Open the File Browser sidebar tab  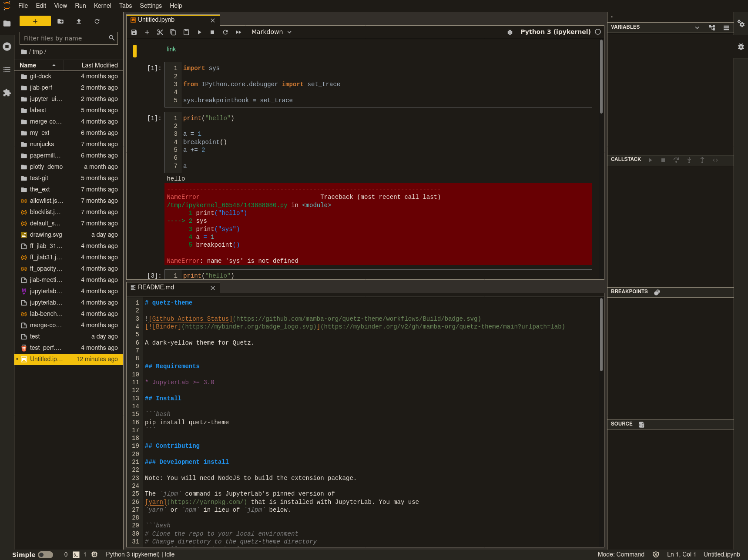pos(7,23)
